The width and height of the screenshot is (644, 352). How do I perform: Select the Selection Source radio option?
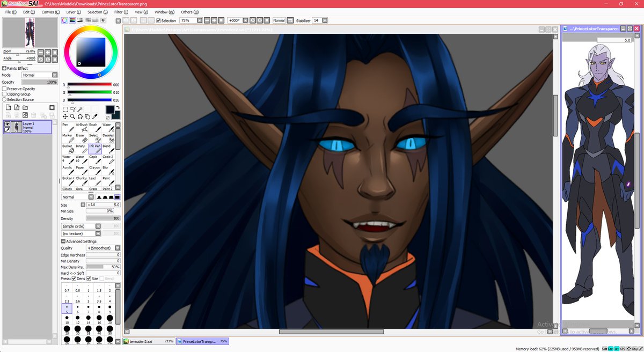point(4,99)
